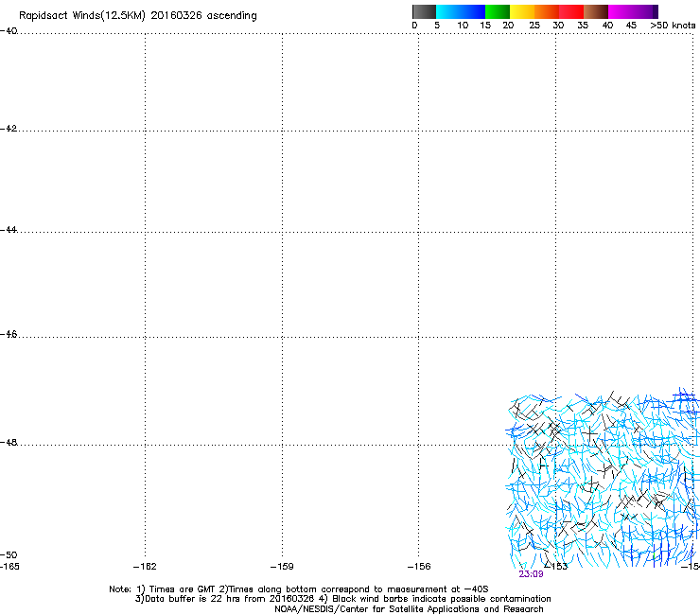Click the "NOAA/NESDIS/Center for Satellite Applications and Research" credit
This screenshot has height=615, width=700.
point(409,609)
